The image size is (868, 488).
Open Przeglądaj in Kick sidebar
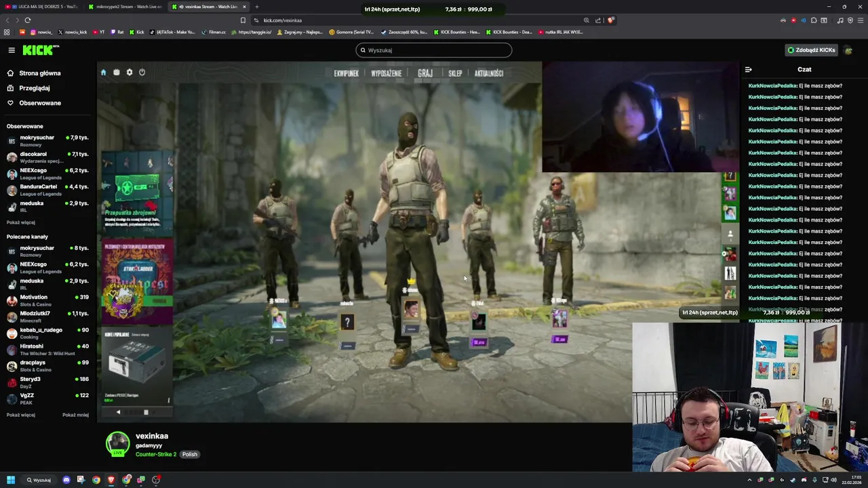pyautogui.click(x=35, y=88)
